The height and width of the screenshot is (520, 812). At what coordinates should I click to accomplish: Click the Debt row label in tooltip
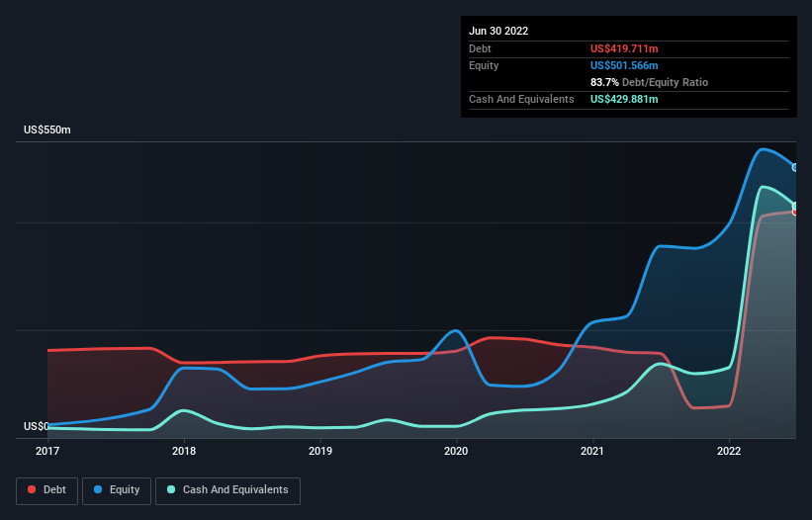point(480,48)
